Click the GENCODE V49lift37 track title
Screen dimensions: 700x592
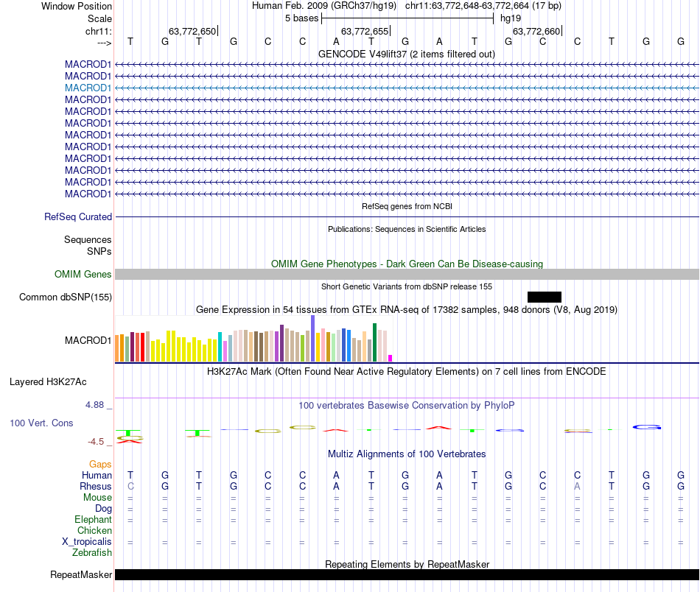click(406, 54)
